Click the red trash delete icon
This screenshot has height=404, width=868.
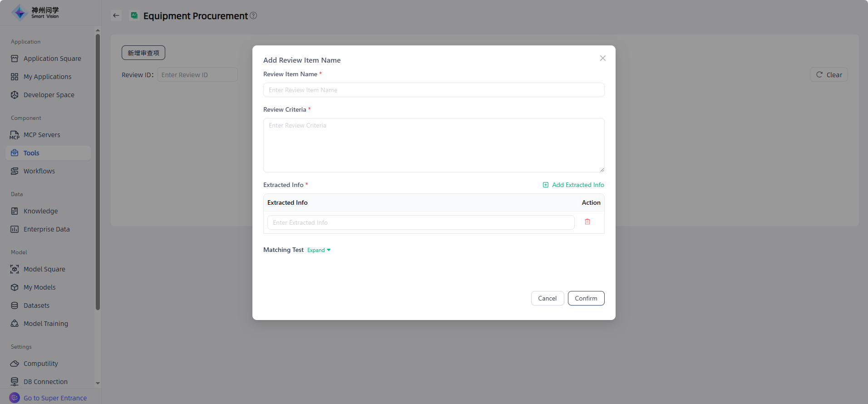pyautogui.click(x=587, y=222)
